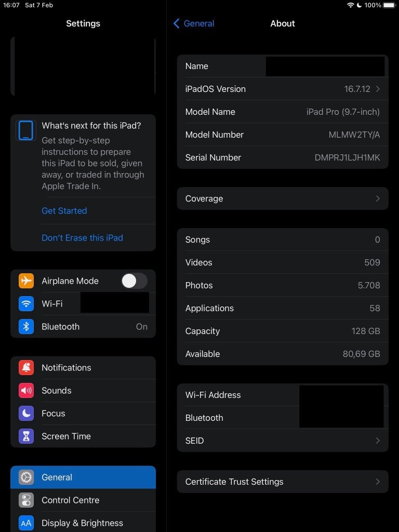Tap the Sounds speaker icon
The width and height of the screenshot is (399, 532).
click(x=26, y=391)
